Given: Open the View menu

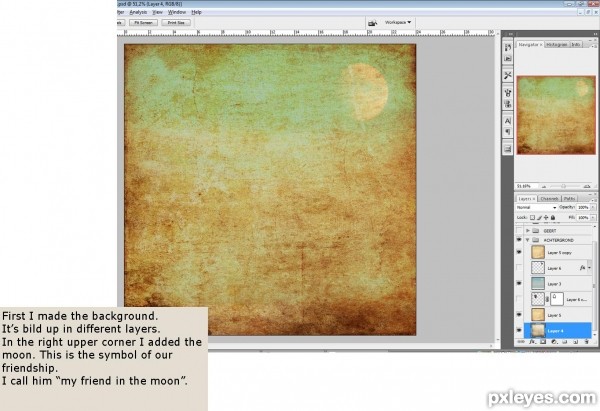Looking at the screenshot, I should click(x=157, y=12).
